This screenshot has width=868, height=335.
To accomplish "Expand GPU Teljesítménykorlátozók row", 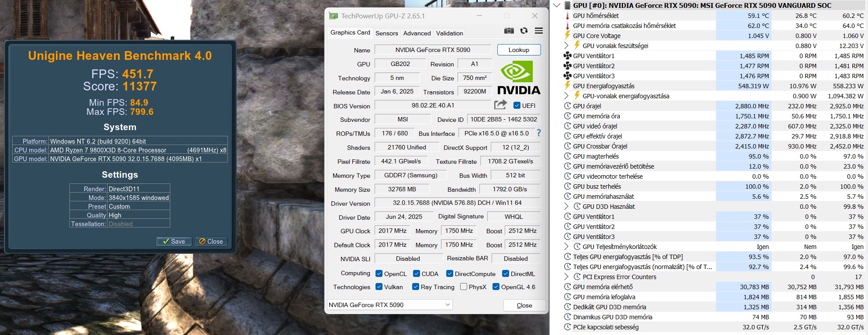I will pyautogui.click(x=566, y=246).
